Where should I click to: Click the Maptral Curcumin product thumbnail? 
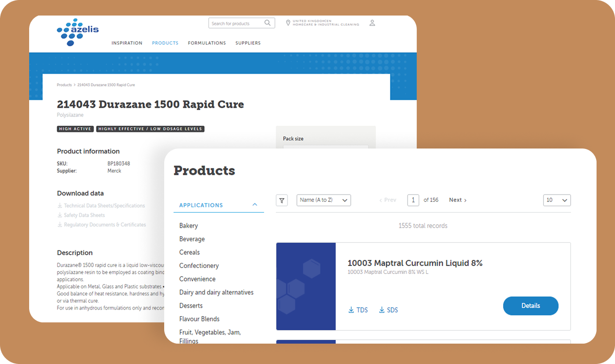click(x=306, y=286)
